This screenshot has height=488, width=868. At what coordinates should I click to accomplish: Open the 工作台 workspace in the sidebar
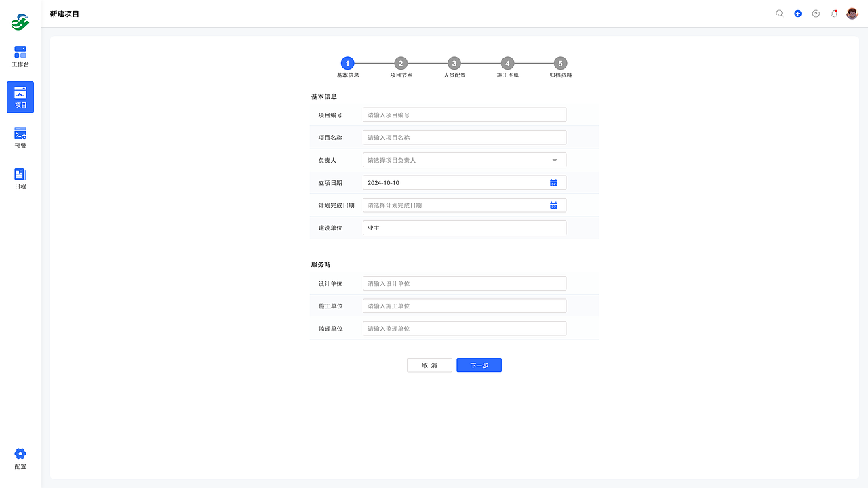point(20,56)
